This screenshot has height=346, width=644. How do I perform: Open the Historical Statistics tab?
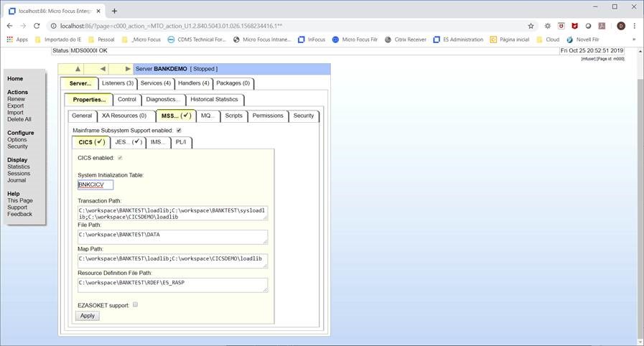click(x=214, y=99)
